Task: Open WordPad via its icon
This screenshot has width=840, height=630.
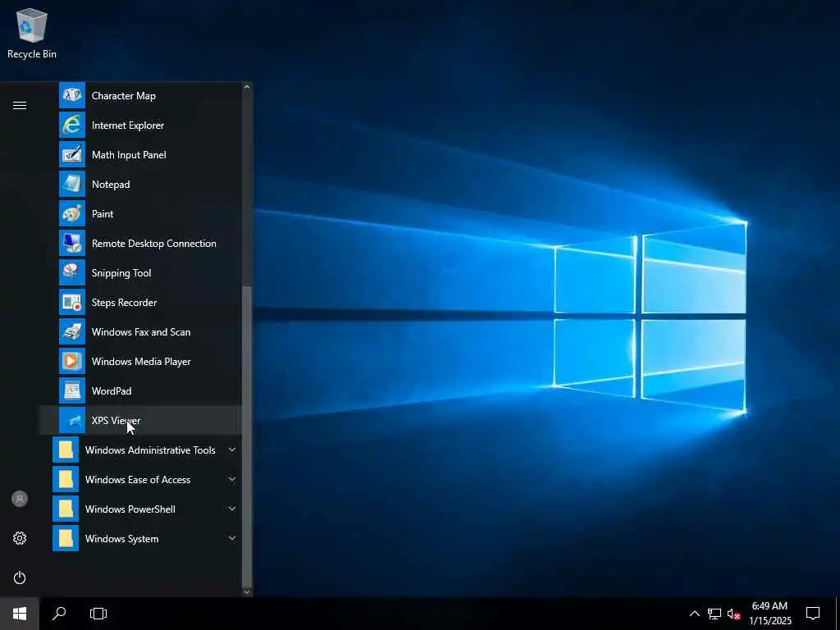Action: tap(72, 390)
